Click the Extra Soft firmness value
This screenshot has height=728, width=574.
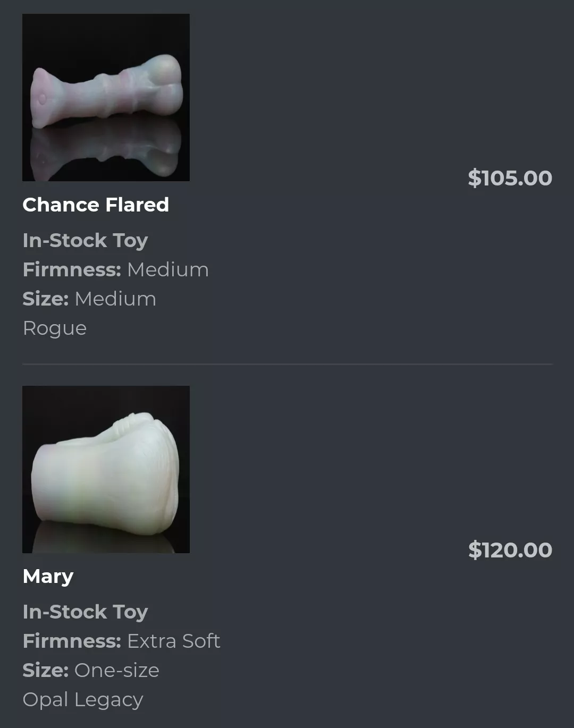tap(173, 641)
